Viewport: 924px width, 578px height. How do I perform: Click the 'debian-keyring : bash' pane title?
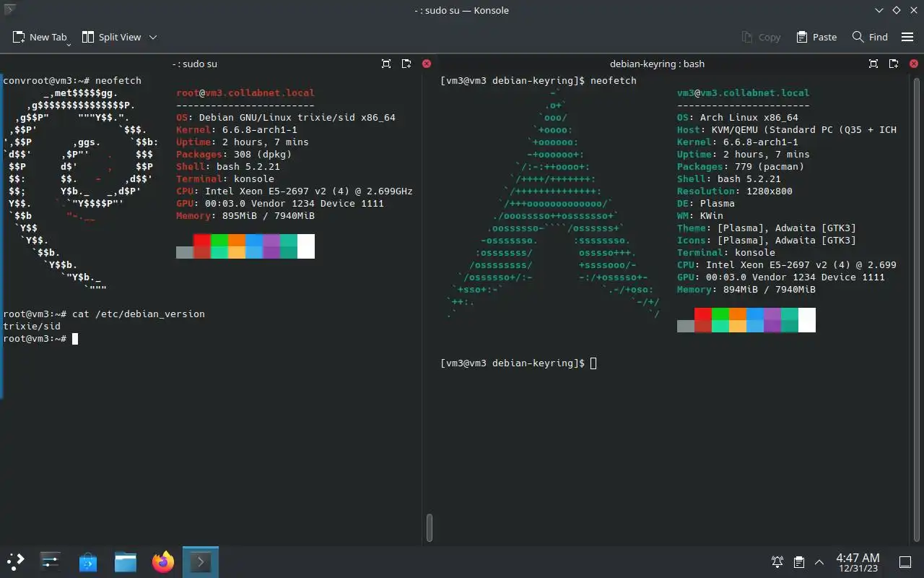tap(657, 64)
